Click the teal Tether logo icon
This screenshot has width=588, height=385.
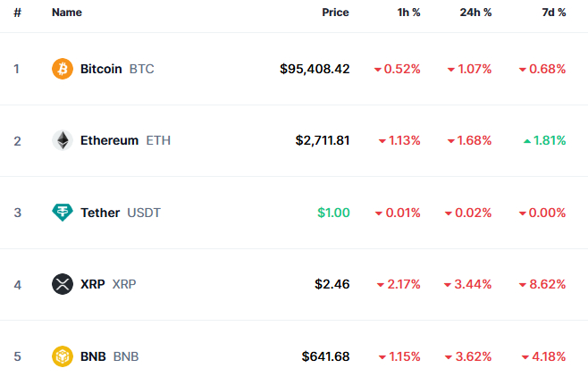63,213
